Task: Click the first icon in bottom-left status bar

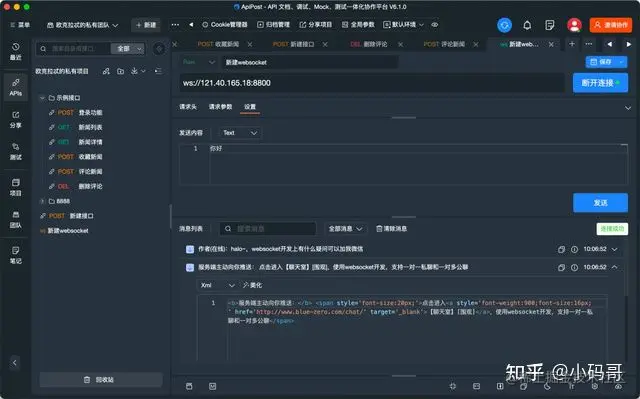Action: tap(189, 386)
